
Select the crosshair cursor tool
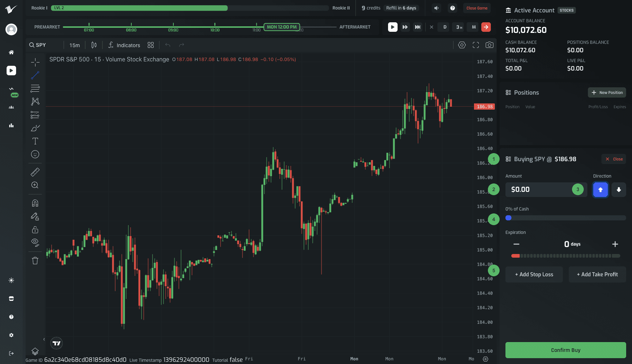[x=35, y=62]
